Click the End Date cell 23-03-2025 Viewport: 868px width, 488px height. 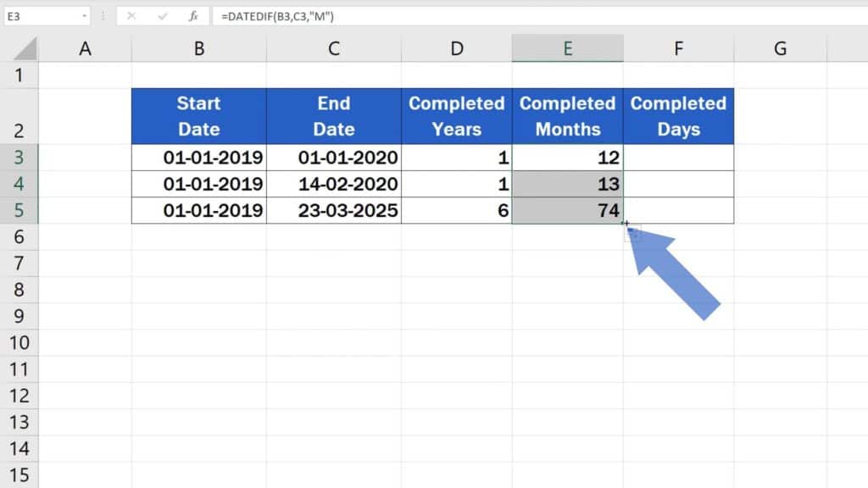(x=334, y=211)
